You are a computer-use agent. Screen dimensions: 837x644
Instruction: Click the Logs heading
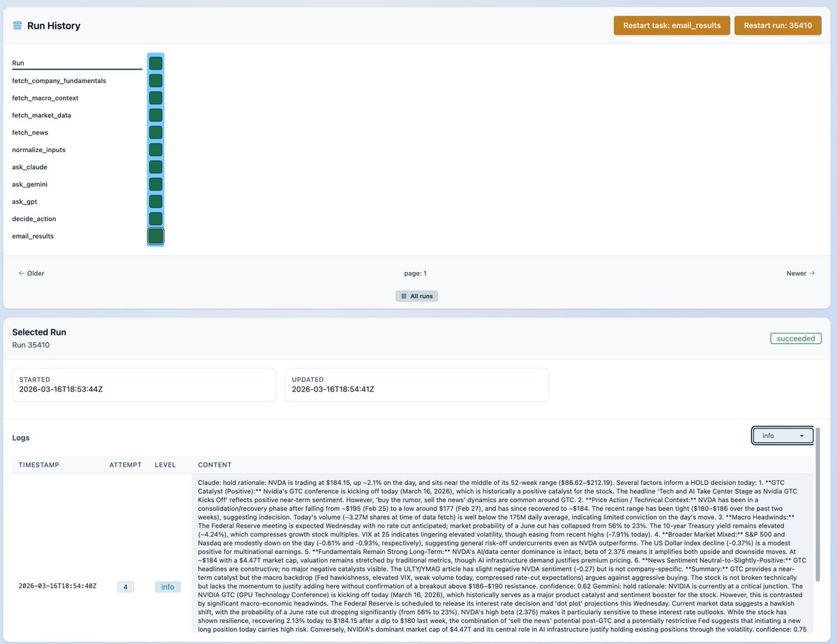pyautogui.click(x=21, y=438)
